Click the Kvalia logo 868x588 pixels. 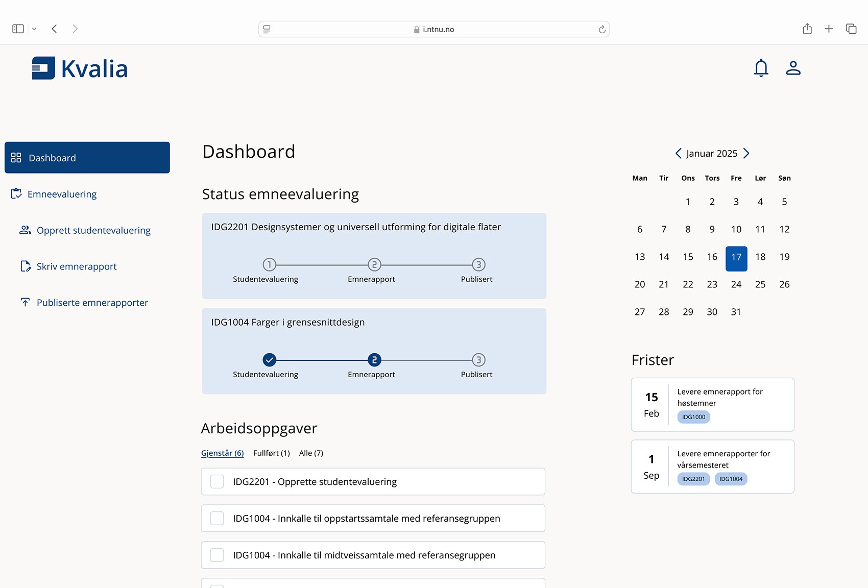[79, 67]
